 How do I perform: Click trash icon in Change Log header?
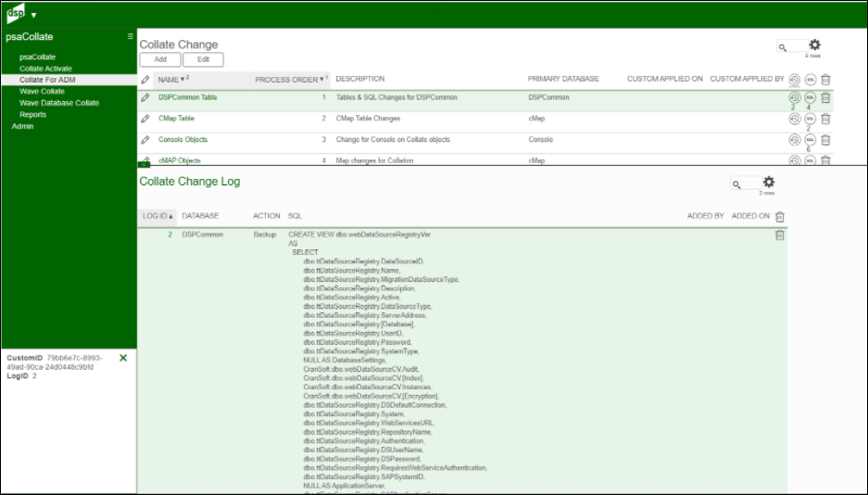pos(780,217)
